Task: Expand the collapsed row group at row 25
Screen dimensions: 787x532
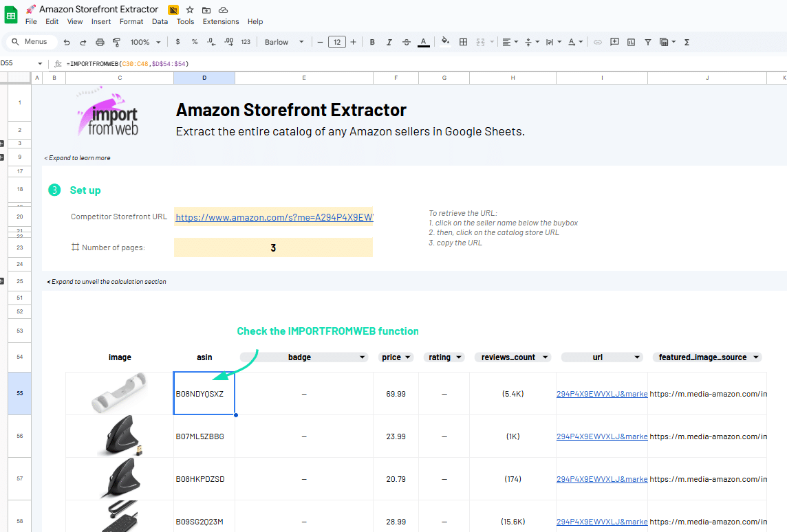Action: point(2,281)
